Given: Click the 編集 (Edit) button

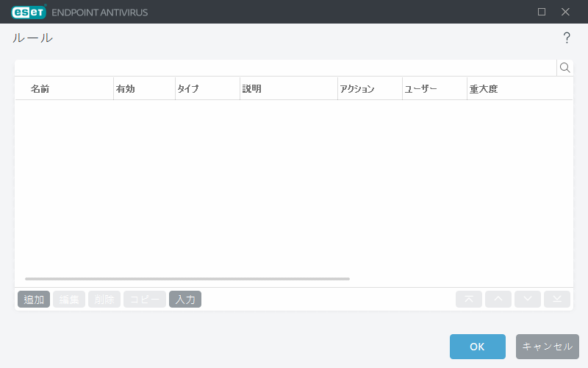Looking at the screenshot, I should coord(69,300).
